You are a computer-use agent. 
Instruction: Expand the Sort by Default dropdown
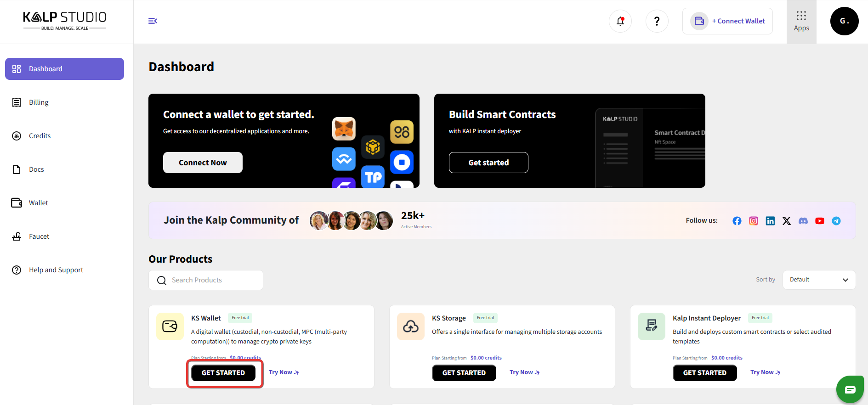pos(818,280)
